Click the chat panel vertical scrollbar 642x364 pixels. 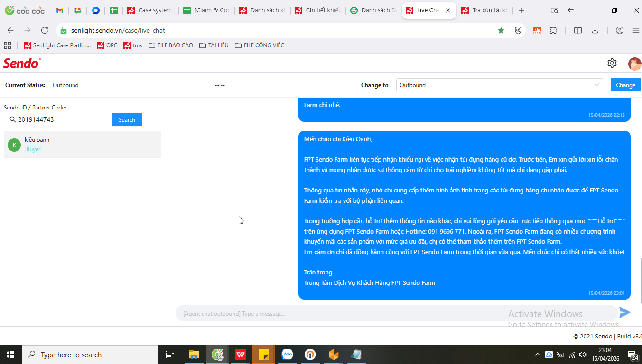click(641, 281)
